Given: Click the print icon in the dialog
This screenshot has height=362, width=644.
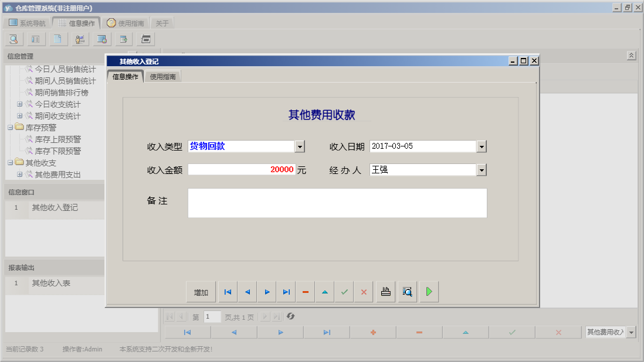Looking at the screenshot, I should 385,291.
